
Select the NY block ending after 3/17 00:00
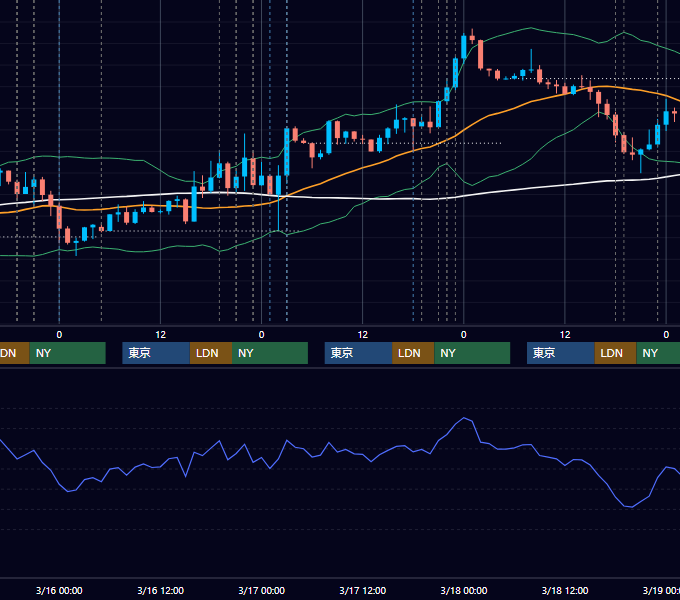pos(270,353)
